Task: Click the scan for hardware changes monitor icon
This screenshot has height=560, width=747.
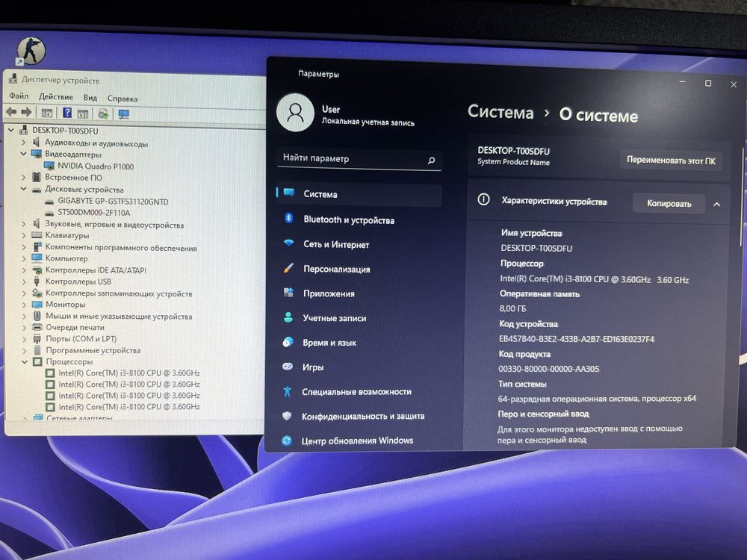Action: [124, 114]
